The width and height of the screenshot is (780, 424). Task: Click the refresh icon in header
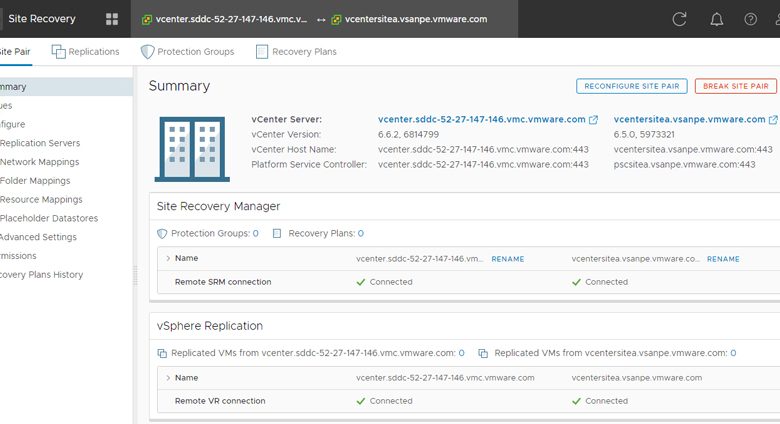pyautogui.click(x=680, y=19)
